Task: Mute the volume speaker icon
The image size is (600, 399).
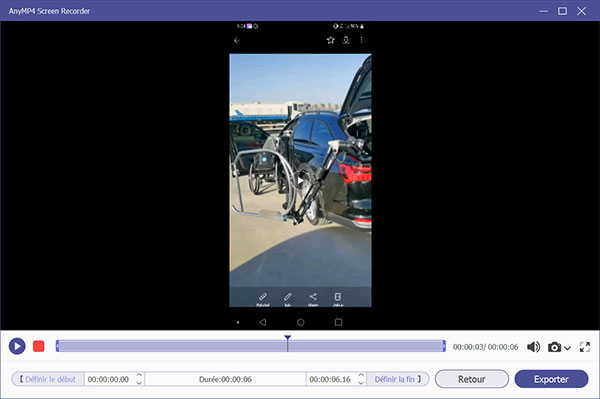Action: (533, 347)
